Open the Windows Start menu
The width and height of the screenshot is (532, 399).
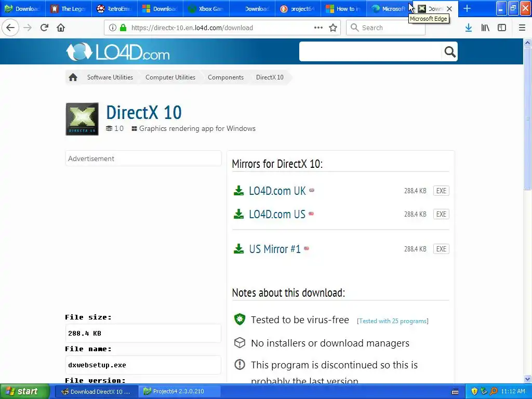coord(25,392)
